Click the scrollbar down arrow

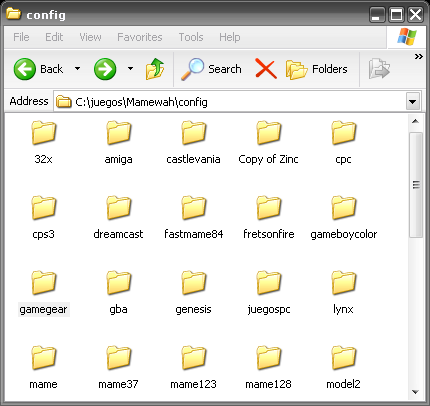click(415, 392)
